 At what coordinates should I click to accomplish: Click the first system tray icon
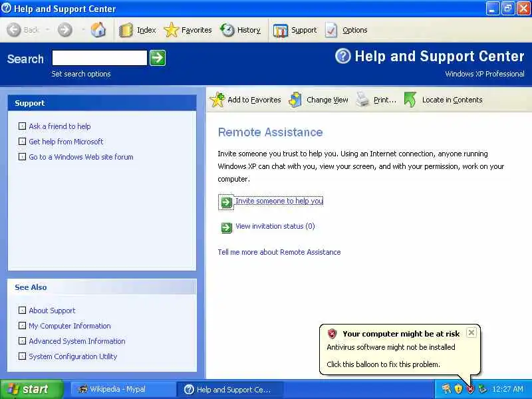[x=446, y=389]
